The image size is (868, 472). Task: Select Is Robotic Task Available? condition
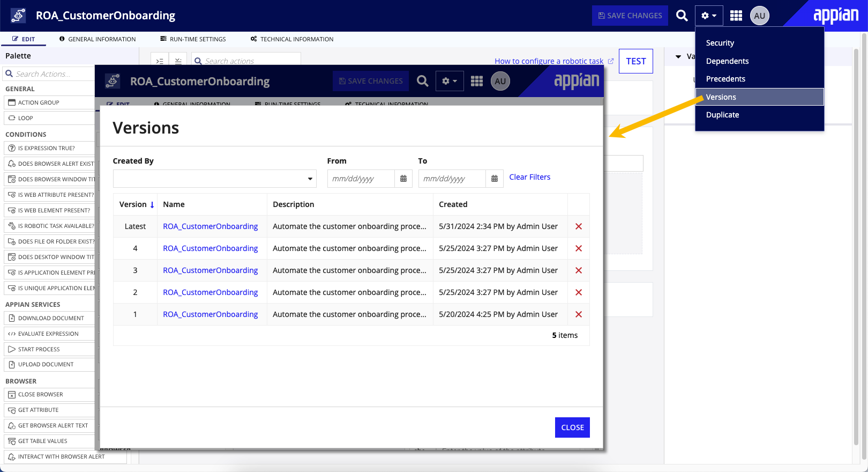pos(49,226)
